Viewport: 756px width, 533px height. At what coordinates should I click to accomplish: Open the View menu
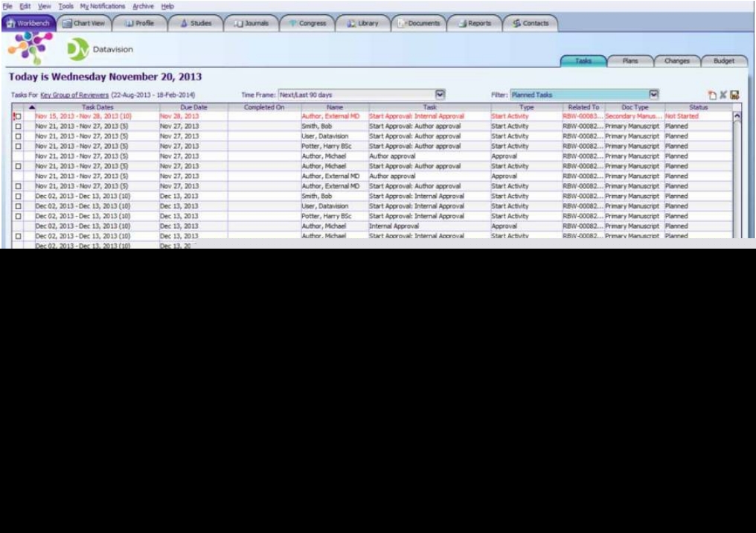pyautogui.click(x=45, y=6)
